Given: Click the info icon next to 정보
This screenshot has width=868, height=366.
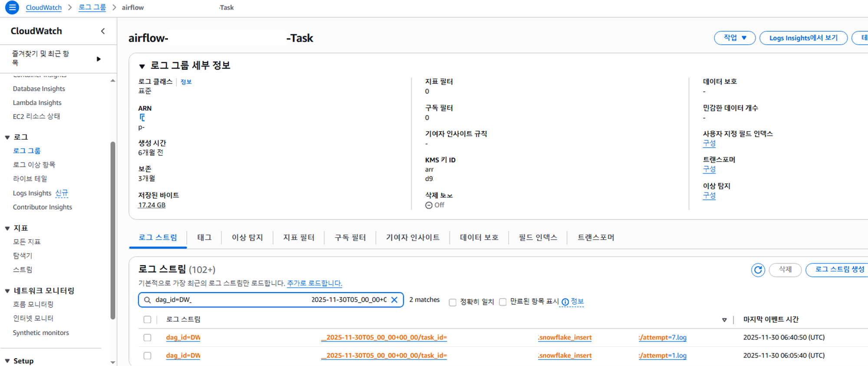Looking at the screenshot, I should pos(565,302).
